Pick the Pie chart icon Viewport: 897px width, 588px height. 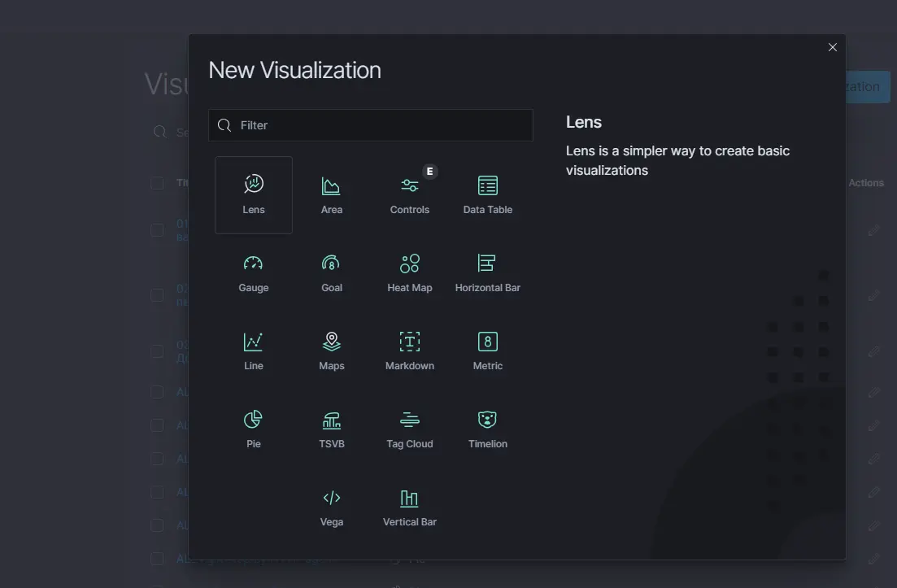(x=254, y=429)
